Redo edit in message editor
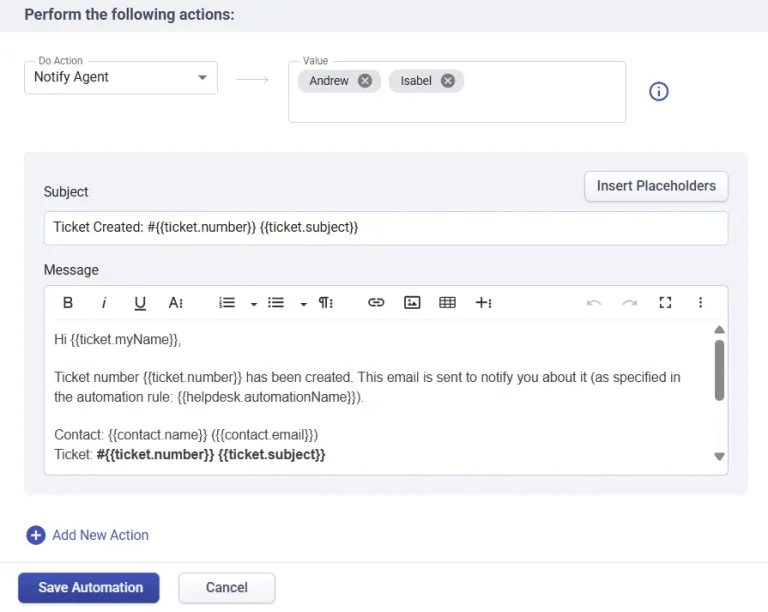 630,303
